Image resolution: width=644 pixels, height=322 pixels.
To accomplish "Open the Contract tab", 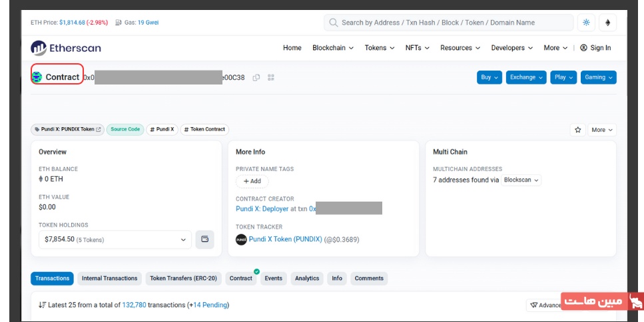I will pyautogui.click(x=240, y=279).
